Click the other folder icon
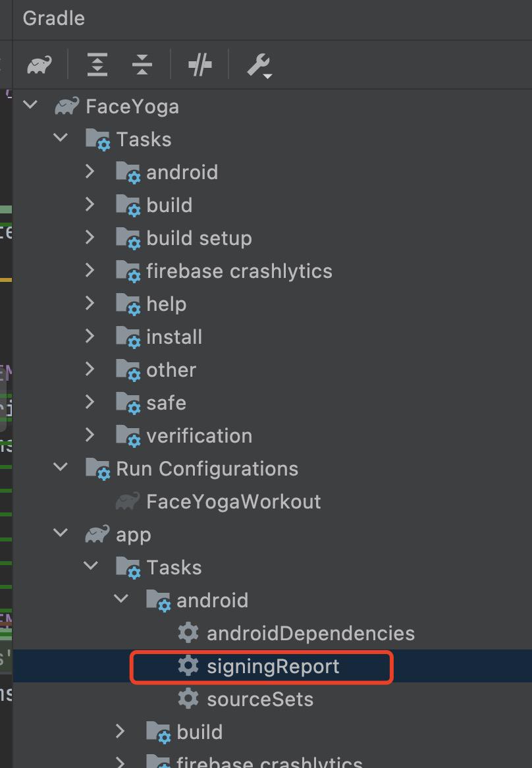 coord(128,370)
